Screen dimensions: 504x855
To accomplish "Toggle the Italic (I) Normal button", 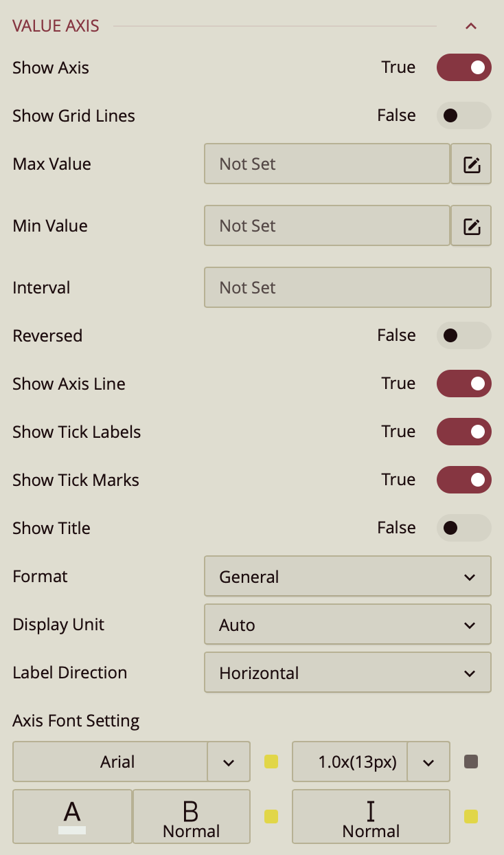I will click(371, 817).
